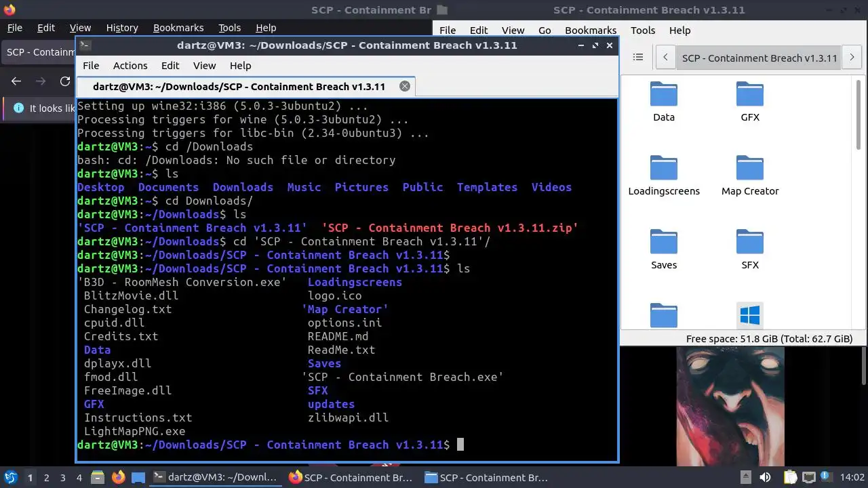Open the Firefox History menu

[x=122, y=28]
